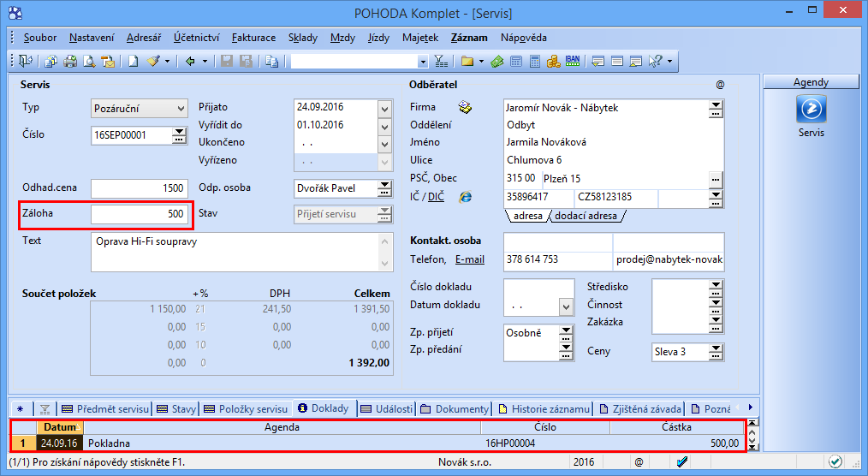Viewport: 868px width, 476px height.
Task: Click the brush cleanup icon
Action: 153,61
